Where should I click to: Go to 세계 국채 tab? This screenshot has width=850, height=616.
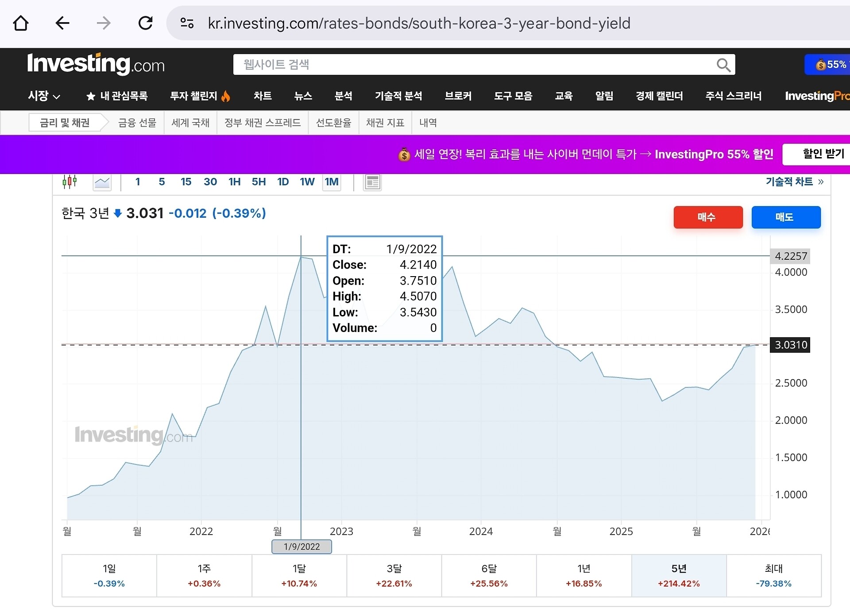tap(190, 123)
